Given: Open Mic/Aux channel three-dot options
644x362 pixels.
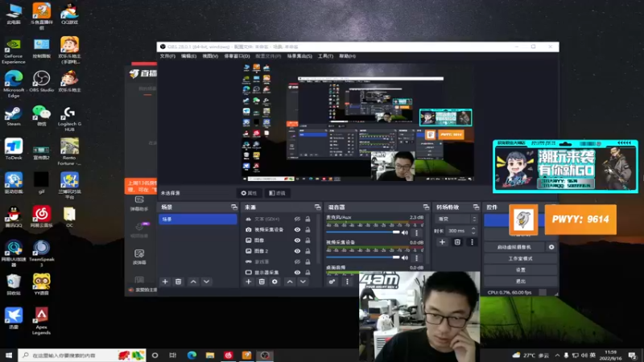Looking at the screenshot, I should 416,232.
